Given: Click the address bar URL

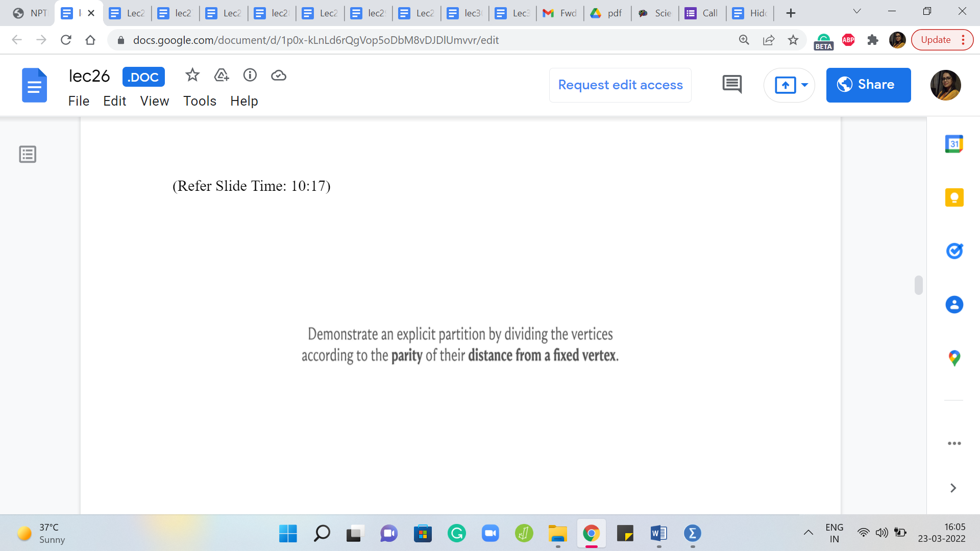Looking at the screenshot, I should point(315,40).
